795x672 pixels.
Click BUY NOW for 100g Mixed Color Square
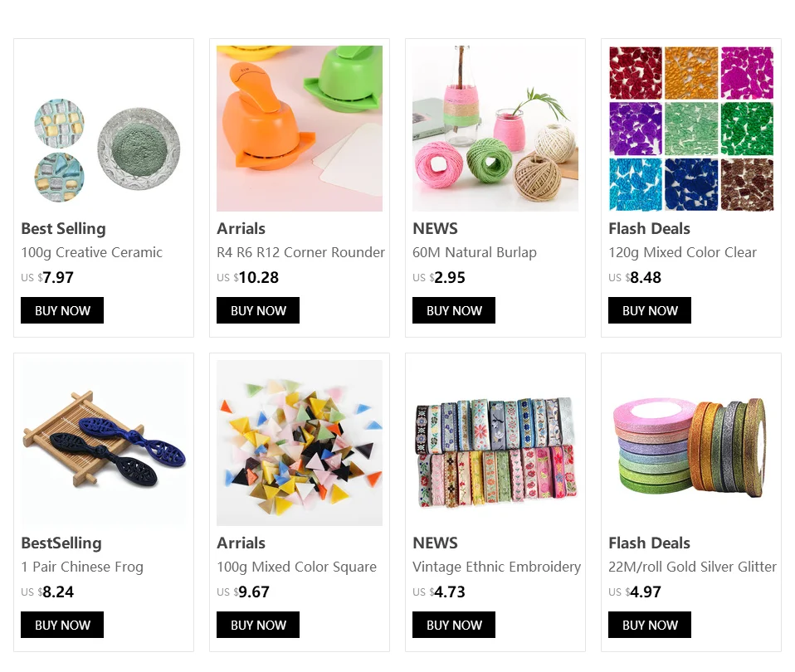[258, 625]
